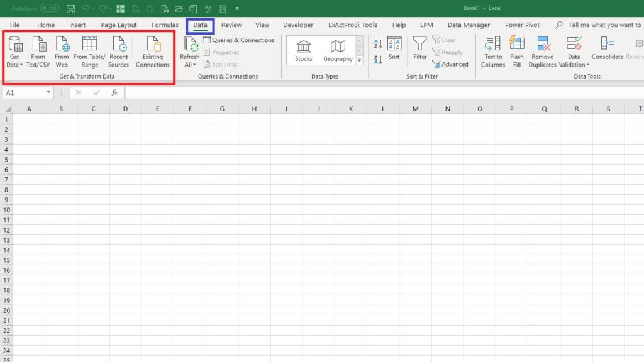Open Text to Columns wizard
Screen dimensions: 644x362
[x=493, y=45]
